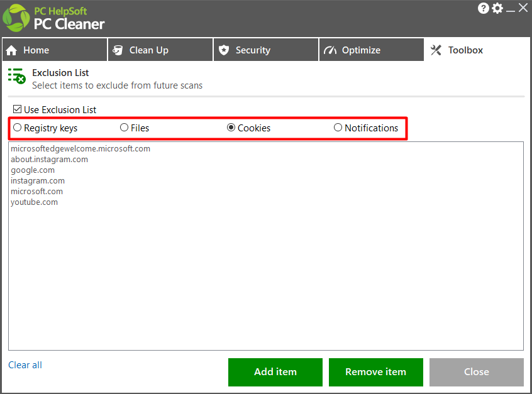
Task: Click the Add item button
Action: (275, 372)
